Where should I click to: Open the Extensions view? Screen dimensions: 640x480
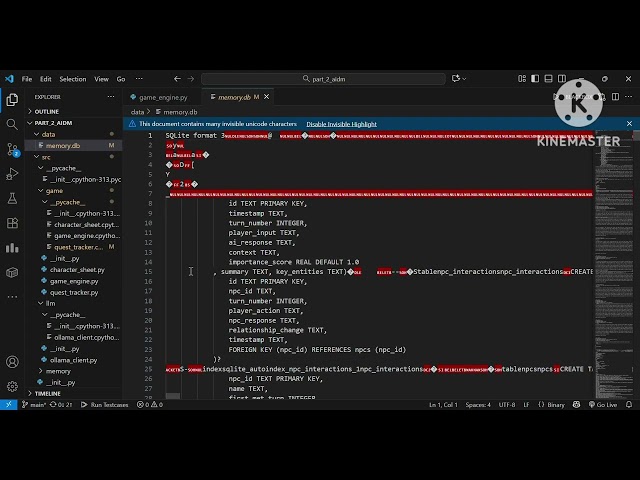click(12, 223)
